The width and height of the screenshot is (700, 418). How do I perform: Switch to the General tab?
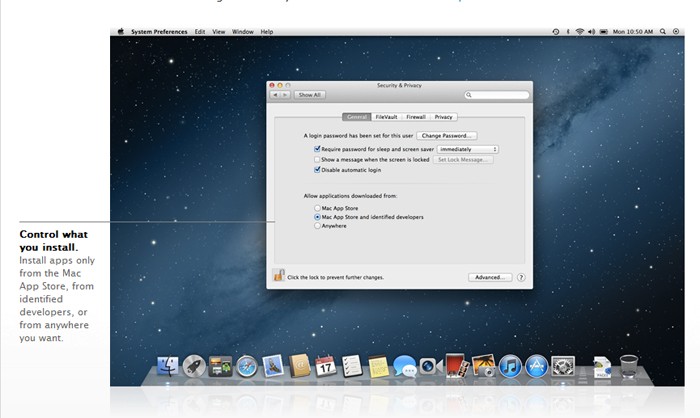point(357,117)
